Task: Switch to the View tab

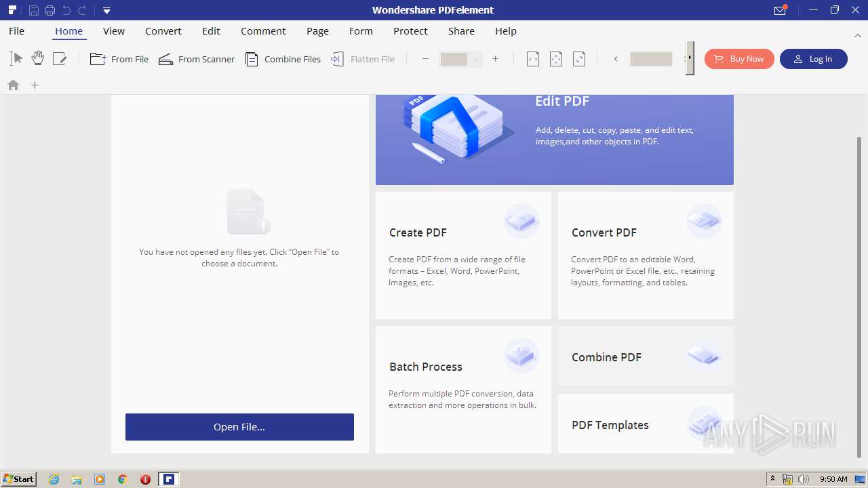Action: coord(114,31)
